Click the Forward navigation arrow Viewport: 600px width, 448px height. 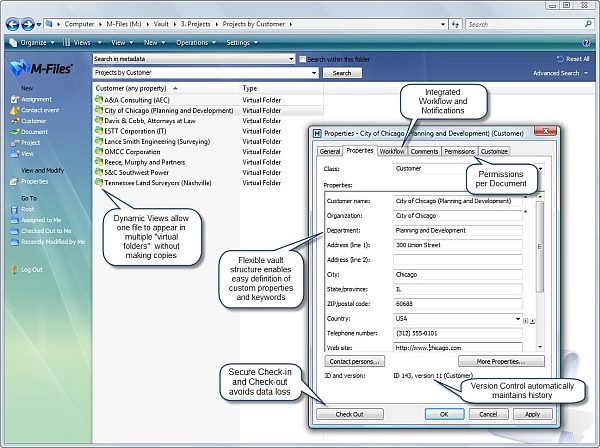(x=28, y=24)
